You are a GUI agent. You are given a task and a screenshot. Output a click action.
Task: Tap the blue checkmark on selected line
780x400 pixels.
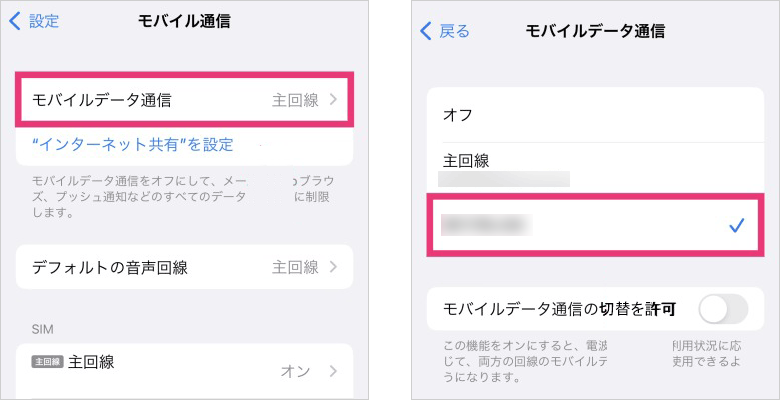coord(736,227)
